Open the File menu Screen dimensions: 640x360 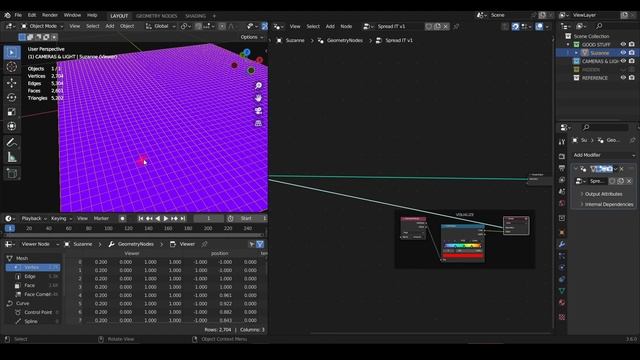(18, 15)
